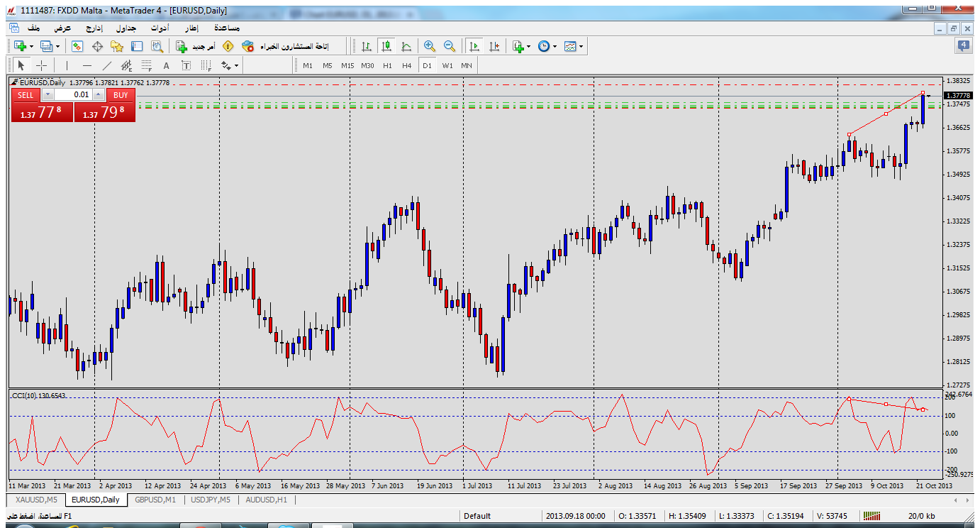Switch chart to candlesticks icon
The height and width of the screenshot is (528, 980).
(386, 46)
